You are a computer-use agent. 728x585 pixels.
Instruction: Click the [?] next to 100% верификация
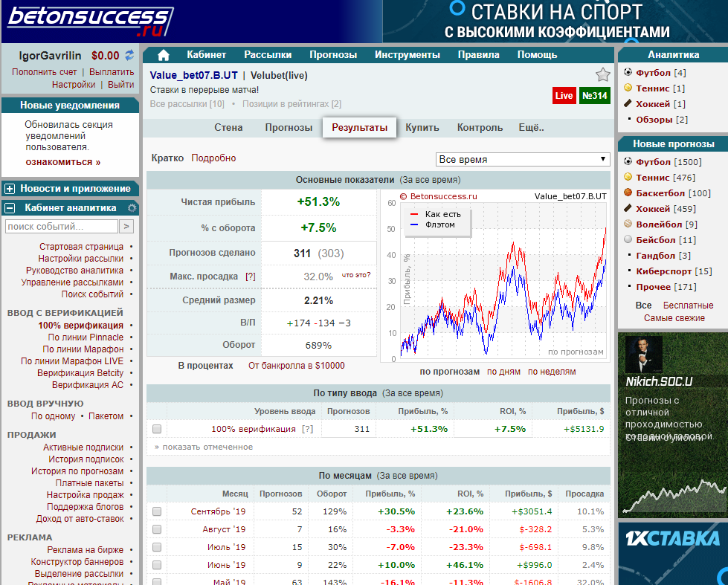(x=307, y=429)
